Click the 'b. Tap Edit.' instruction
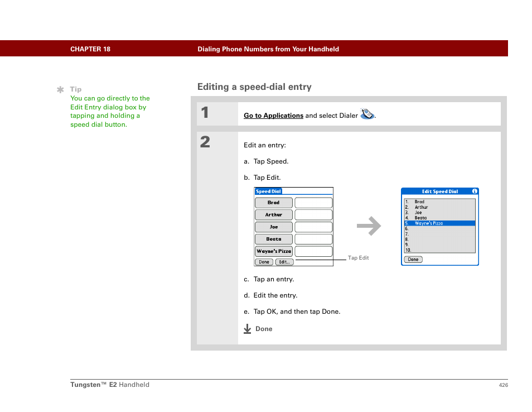This screenshot has width=532, height=412. [x=262, y=178]
